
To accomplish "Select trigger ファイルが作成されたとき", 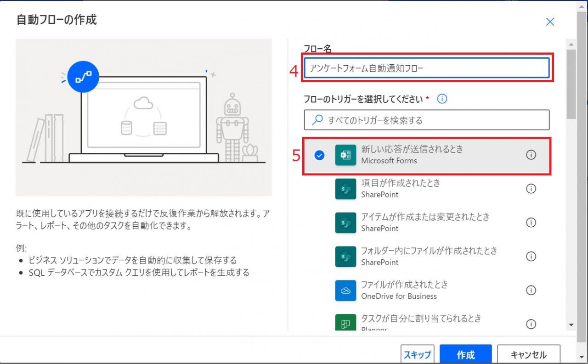I will [427, 291].
